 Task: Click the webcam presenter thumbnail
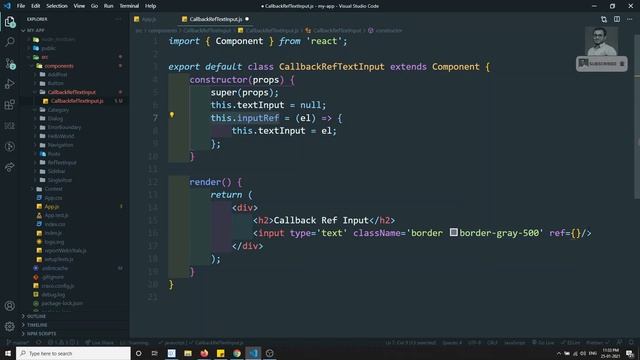[601, 42]
